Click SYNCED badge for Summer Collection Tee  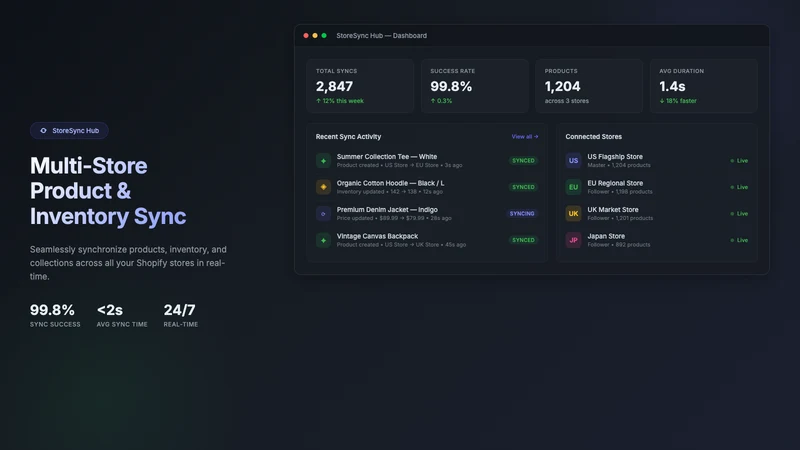523,161
